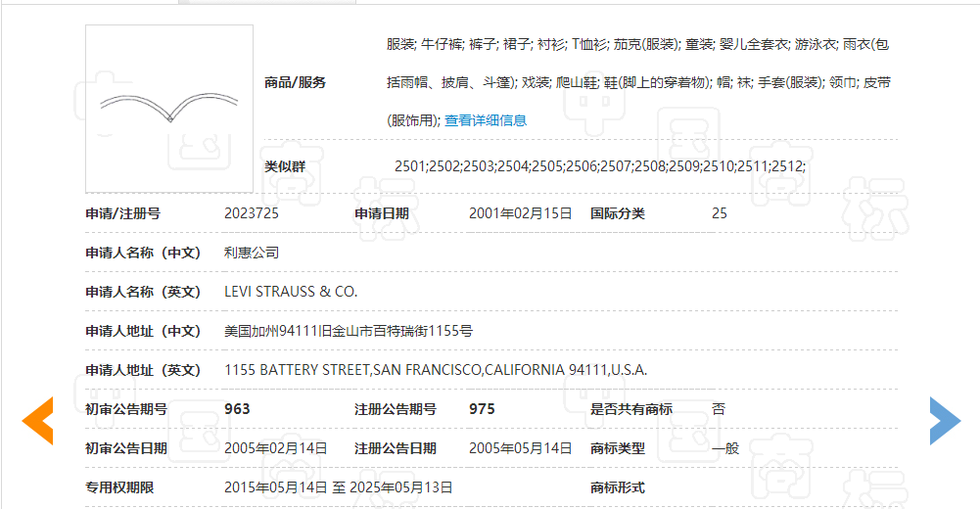Select the trademark type value 一般

pyautogui.click(x=725, y=448)
